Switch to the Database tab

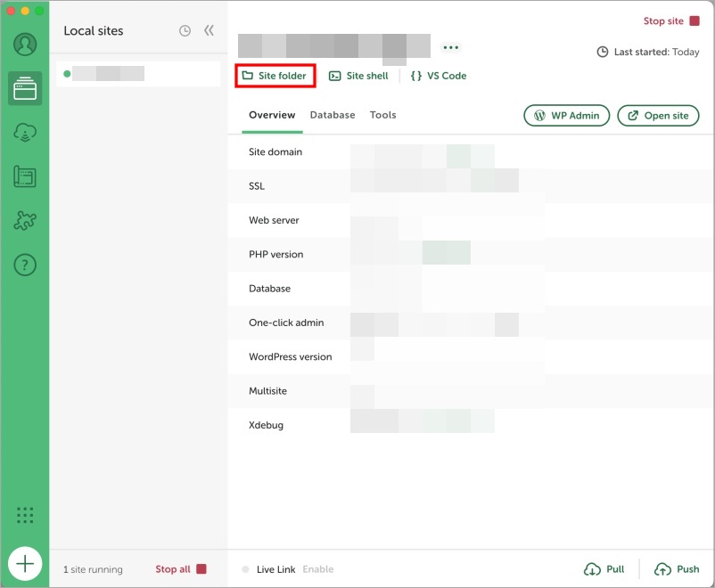[x=333, y=115]
